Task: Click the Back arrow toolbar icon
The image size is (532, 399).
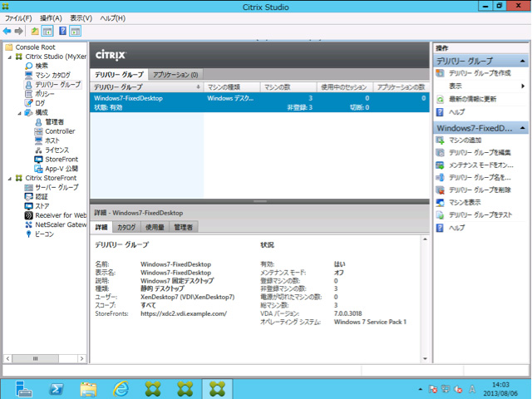Action: [x=7, y=32]
